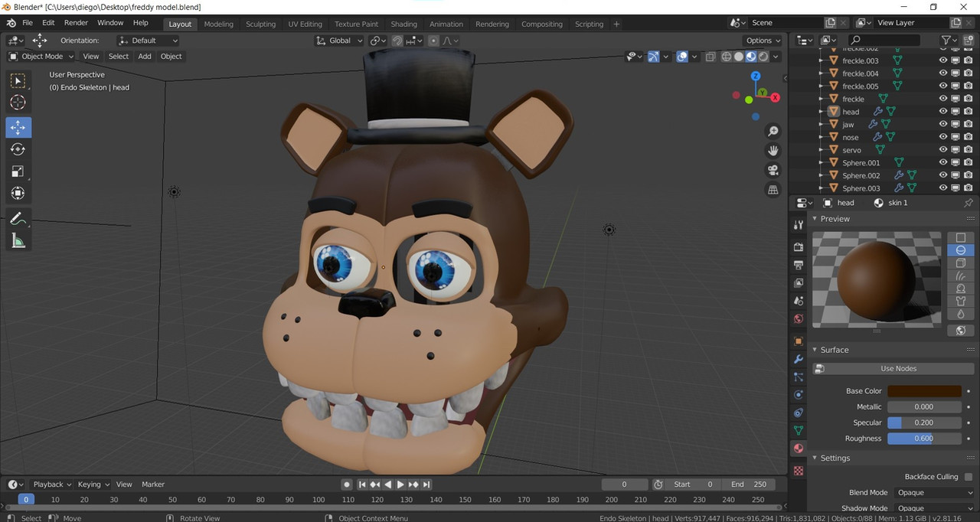Open the Default orientation dropdown
The image size is (980, 522).
click(x=148, y=41)
